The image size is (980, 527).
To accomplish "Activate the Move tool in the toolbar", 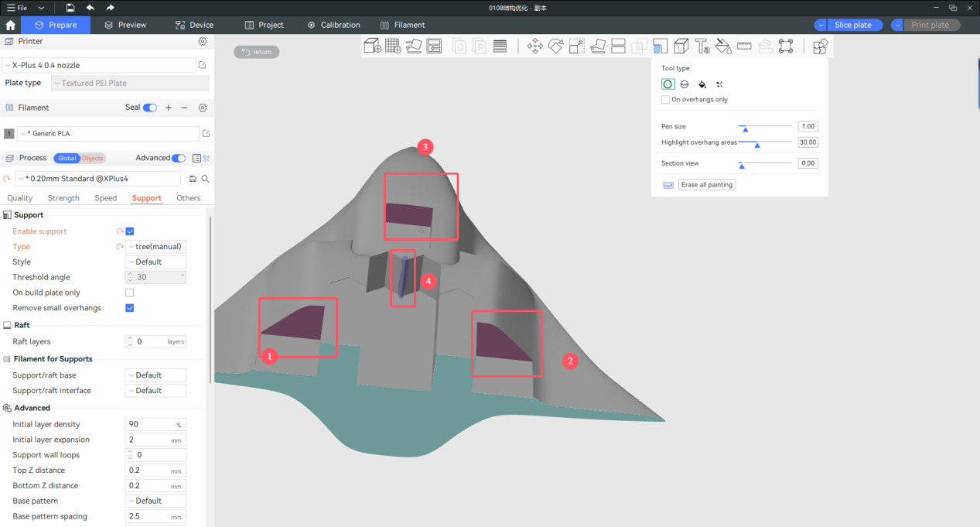I will [534, 46].
